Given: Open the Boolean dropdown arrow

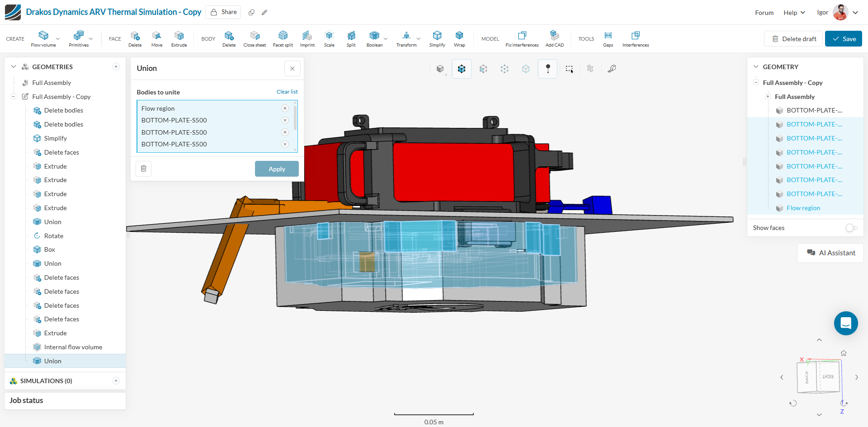Looking at the screenshot, I should click(386, 39).
